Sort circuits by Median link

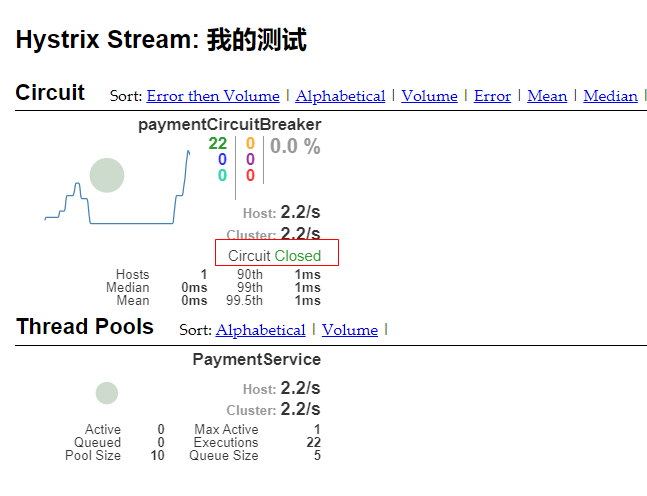610,96
